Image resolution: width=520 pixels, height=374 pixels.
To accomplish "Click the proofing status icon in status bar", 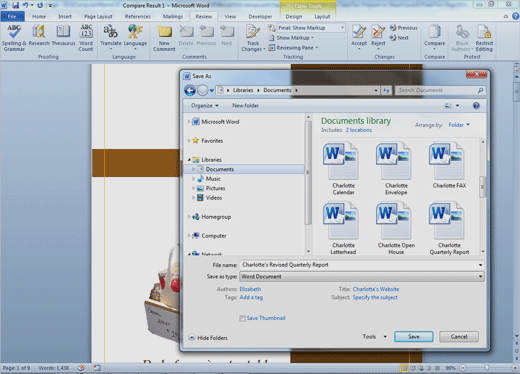I will [81, 368].
